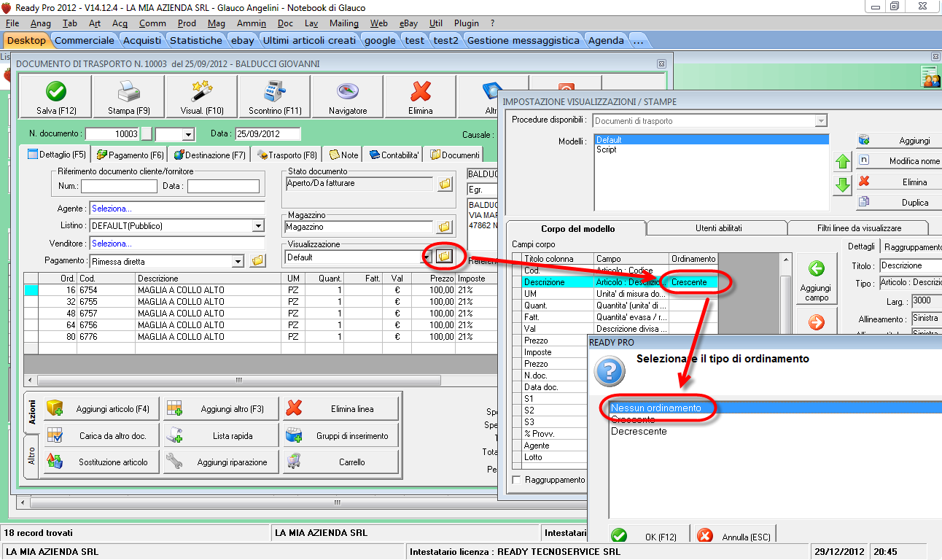Click Sostituzione articolo

point(101,462)
